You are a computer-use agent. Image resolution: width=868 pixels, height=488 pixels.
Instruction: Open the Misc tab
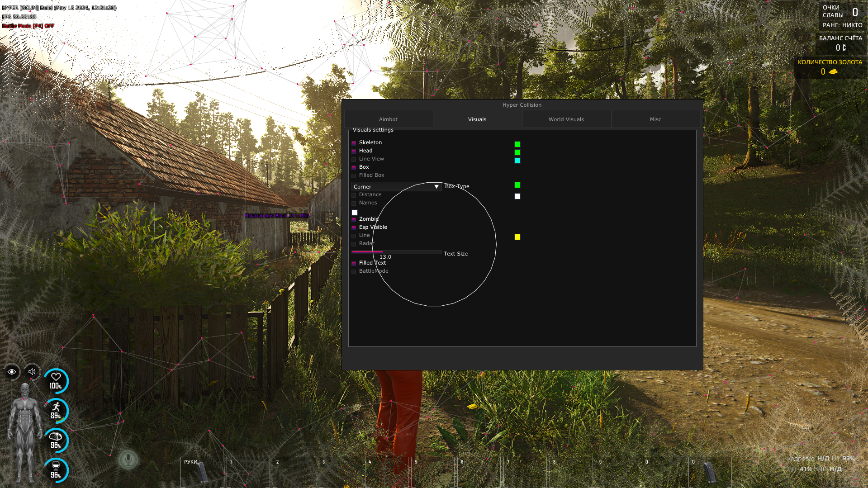(x=655, y=119)
